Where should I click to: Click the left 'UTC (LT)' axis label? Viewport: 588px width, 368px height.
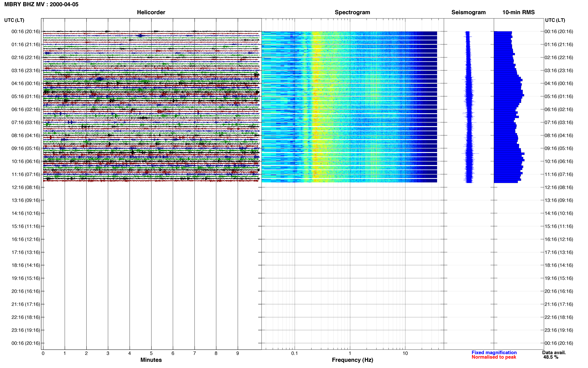pyautogui.click(x=14, y=20)
